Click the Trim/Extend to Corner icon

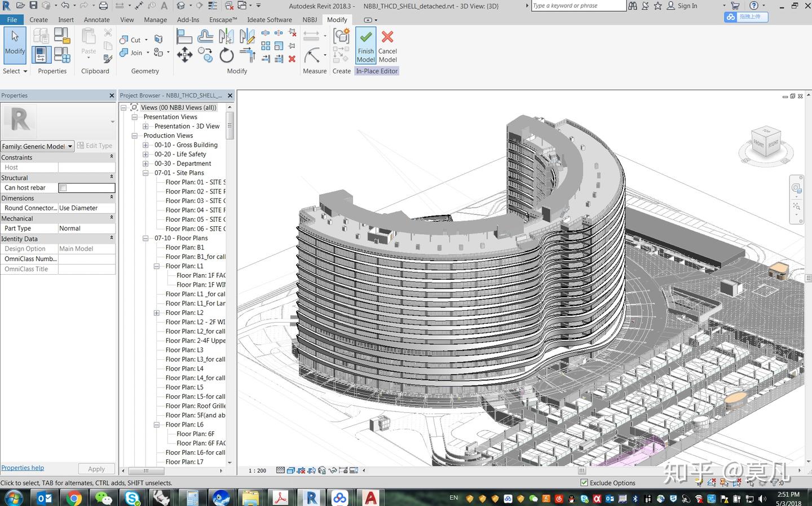pyautogui.click(x=247, y=55)
